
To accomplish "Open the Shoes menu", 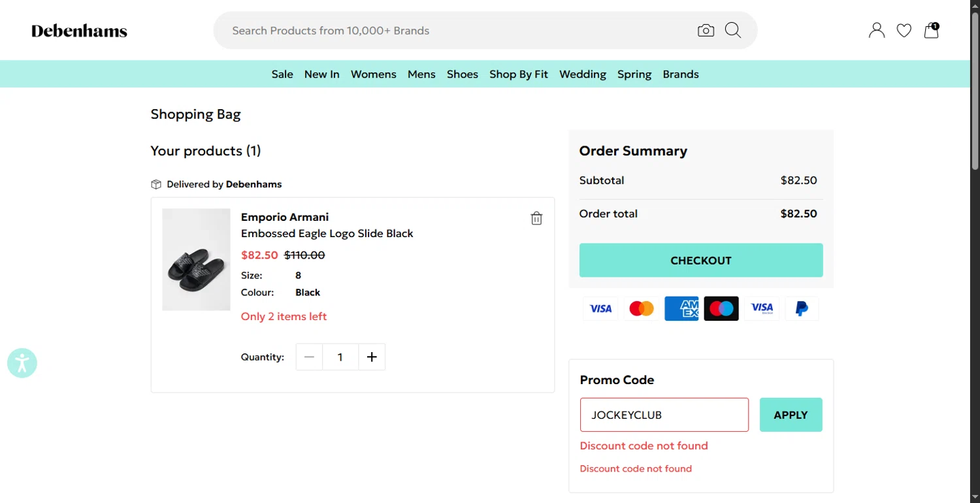I will [463, 74].
